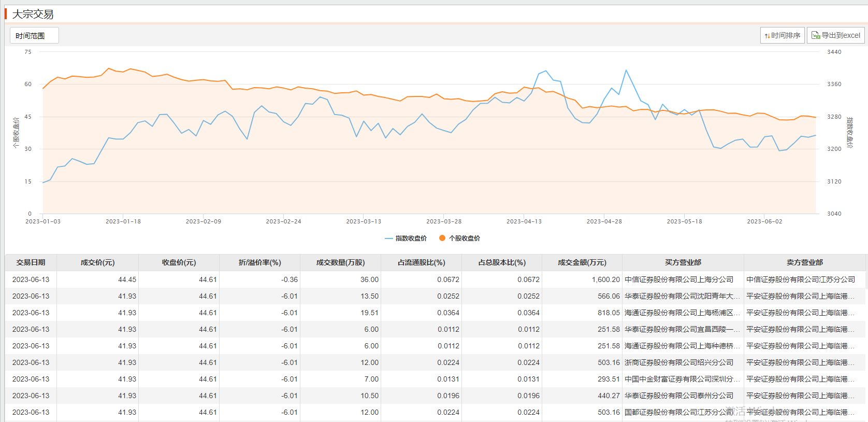Click the 1,600.20 transaction amount cell
The width and height of the screenshot is (868, 422).
605,279
